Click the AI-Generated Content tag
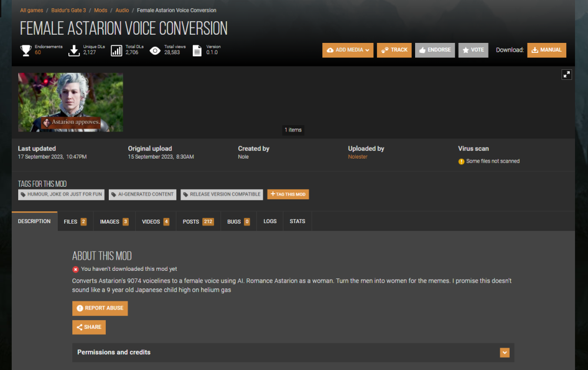The height and width of the screenshot is (370, 588). click(142, 194)
